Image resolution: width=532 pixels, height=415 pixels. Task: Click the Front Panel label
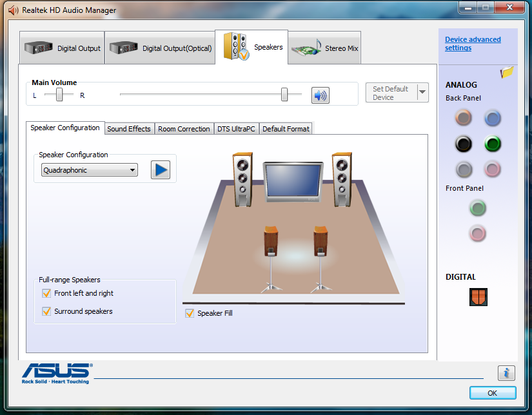pyautogui.click(x=464, y=188)
